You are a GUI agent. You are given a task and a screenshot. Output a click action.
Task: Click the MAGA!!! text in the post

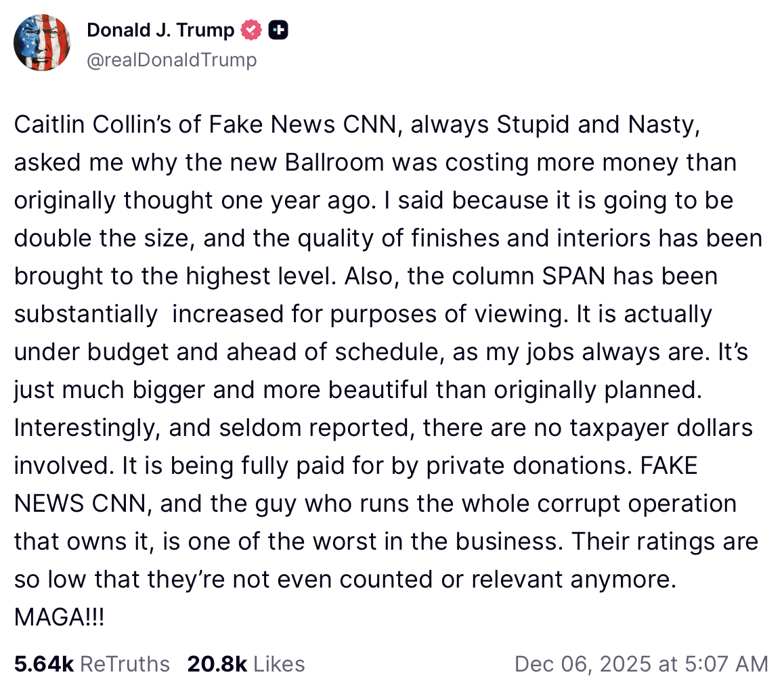(x=60, y=618)
